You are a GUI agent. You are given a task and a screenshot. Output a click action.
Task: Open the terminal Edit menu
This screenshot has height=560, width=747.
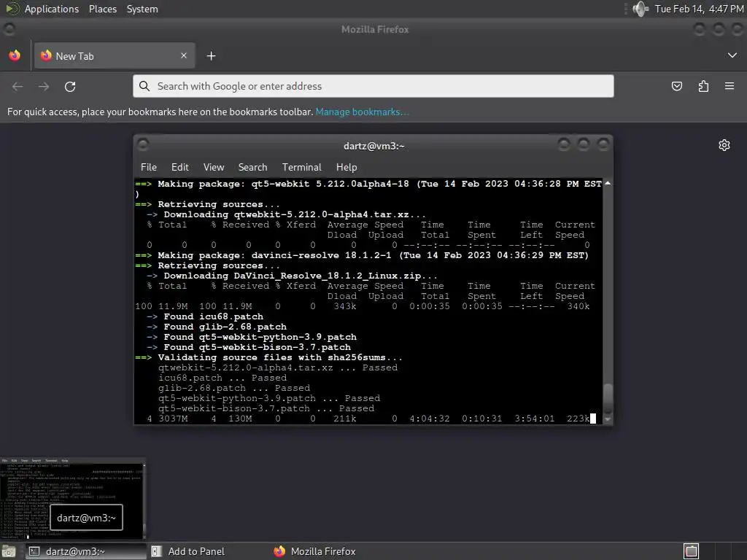(179, 167)
